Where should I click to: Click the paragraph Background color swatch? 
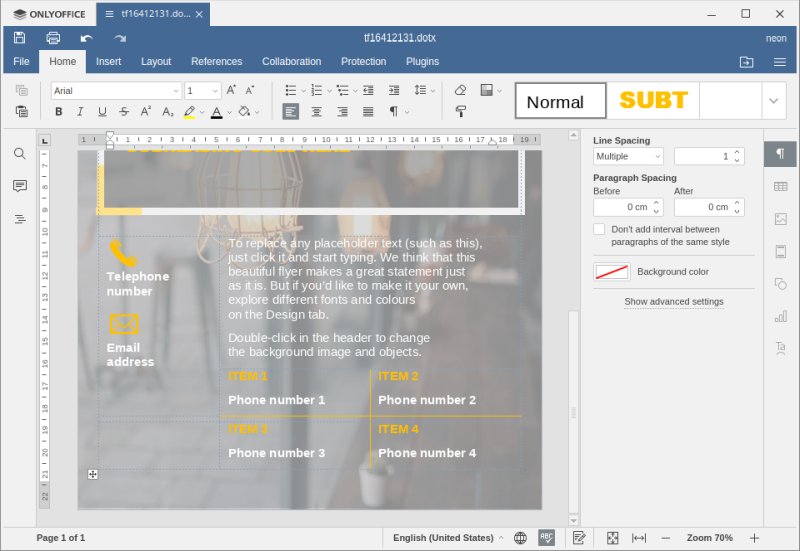pyautogui.click(x=611, y=271)
